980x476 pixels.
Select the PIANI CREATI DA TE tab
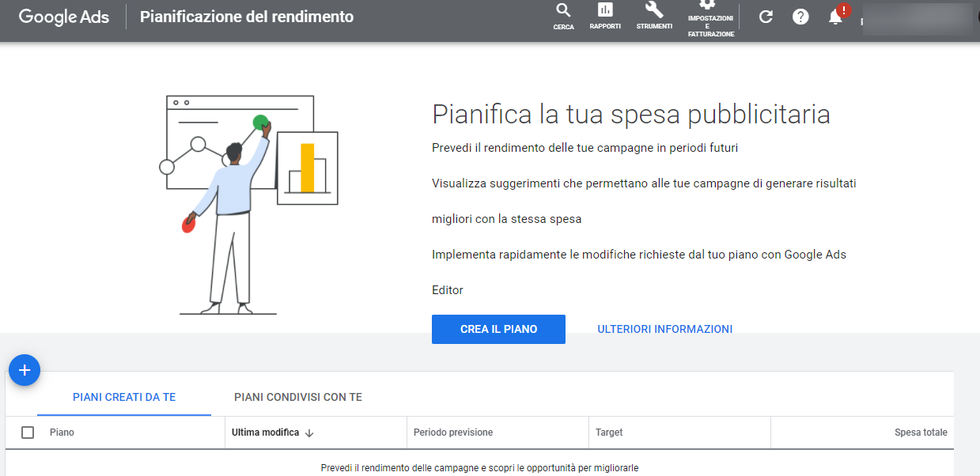coord(123,397)
